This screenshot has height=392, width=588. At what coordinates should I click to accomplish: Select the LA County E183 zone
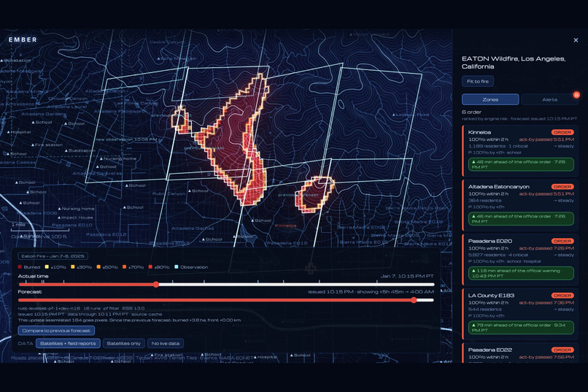[520, 314]
